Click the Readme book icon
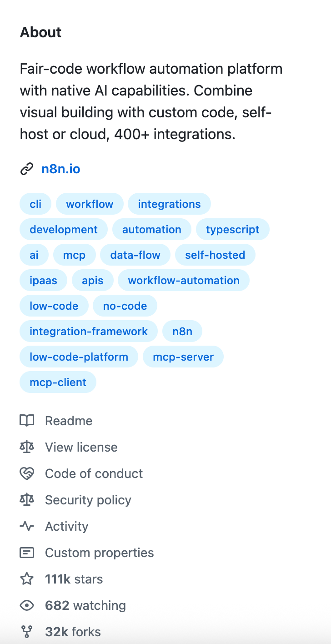The width and height of the screenshot is (331, 644). [27, 421]
